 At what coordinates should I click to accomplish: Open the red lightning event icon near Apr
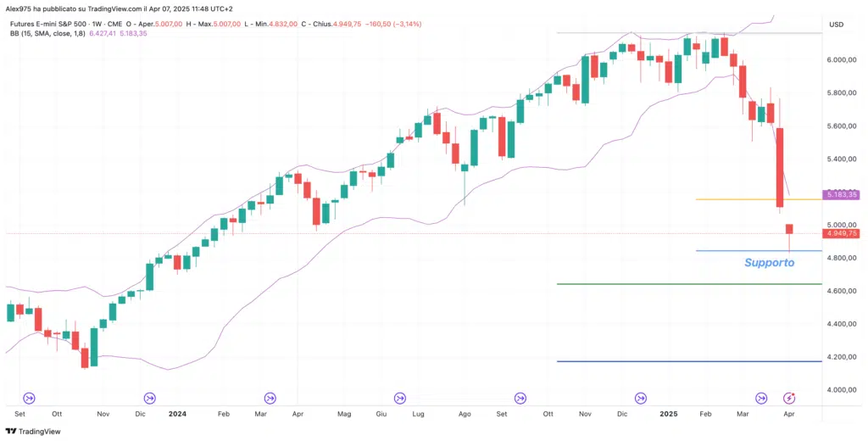[x=789, y=397]
